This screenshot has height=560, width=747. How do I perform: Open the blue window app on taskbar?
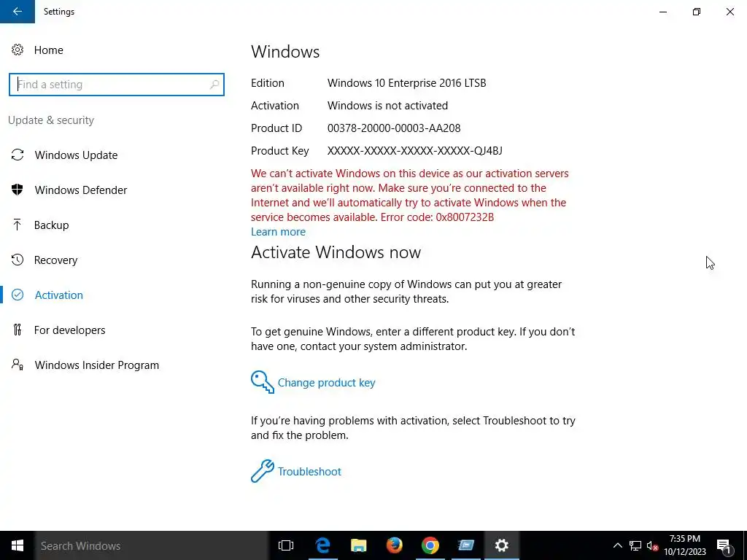pos(466,545)
